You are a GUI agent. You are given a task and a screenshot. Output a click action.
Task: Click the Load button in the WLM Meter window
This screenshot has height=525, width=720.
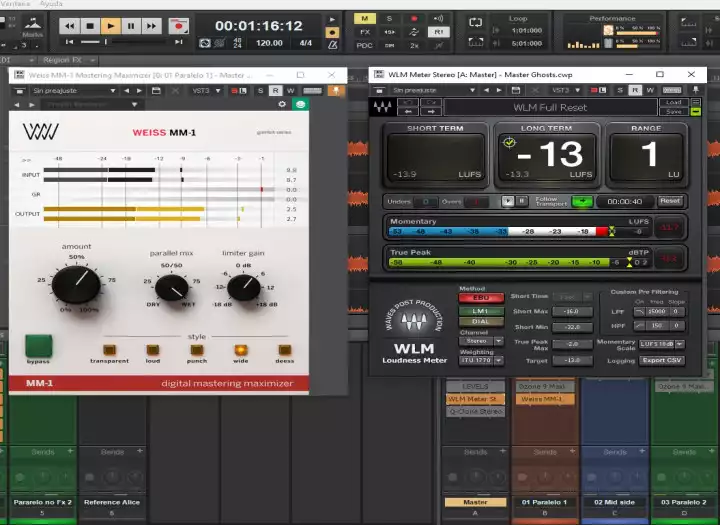[x=674, y=102]
